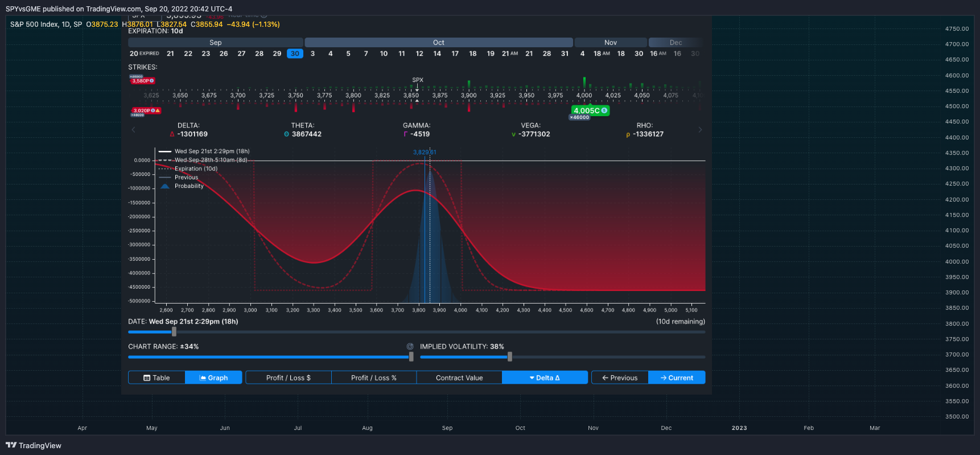The image size is (980, 455).
Task: Toggle the Previous legend line
Action: [179, 177]
